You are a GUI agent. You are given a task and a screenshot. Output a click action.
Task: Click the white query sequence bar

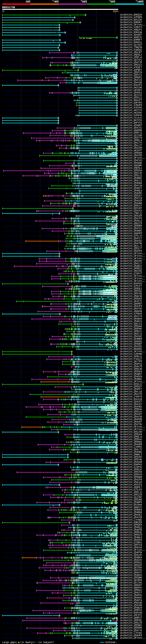(60, 10)
